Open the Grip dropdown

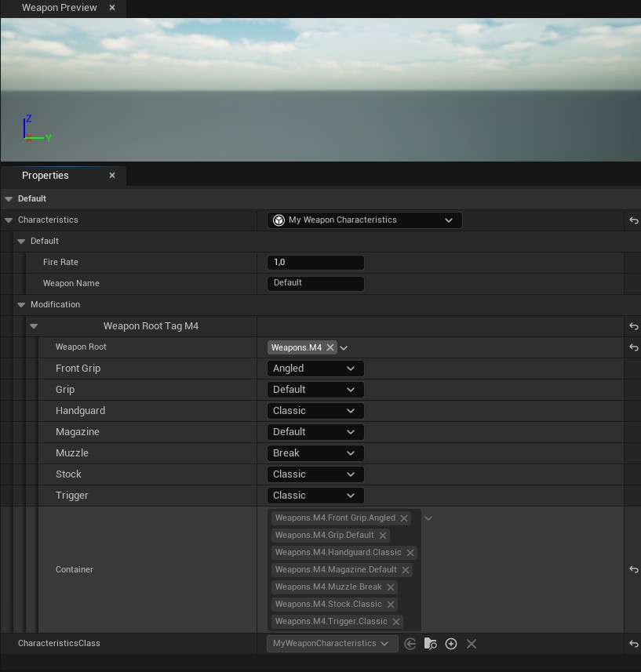click(x=315, y=390)
